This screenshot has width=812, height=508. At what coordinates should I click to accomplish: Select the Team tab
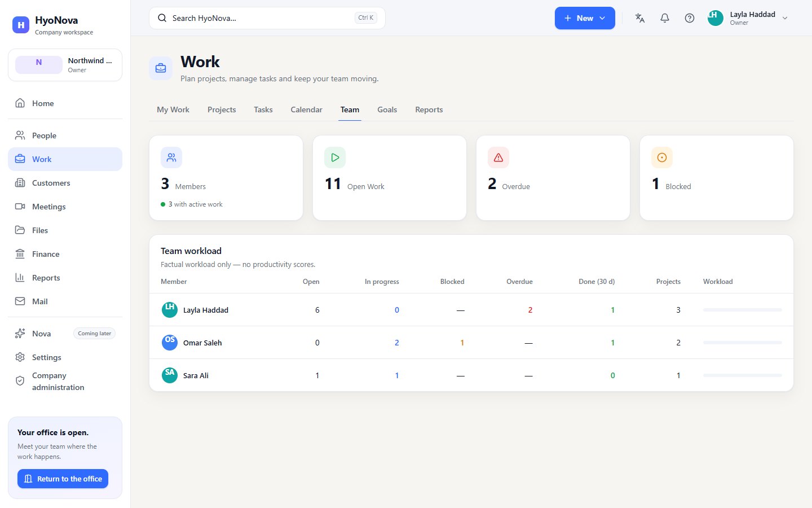click(350, 110)
